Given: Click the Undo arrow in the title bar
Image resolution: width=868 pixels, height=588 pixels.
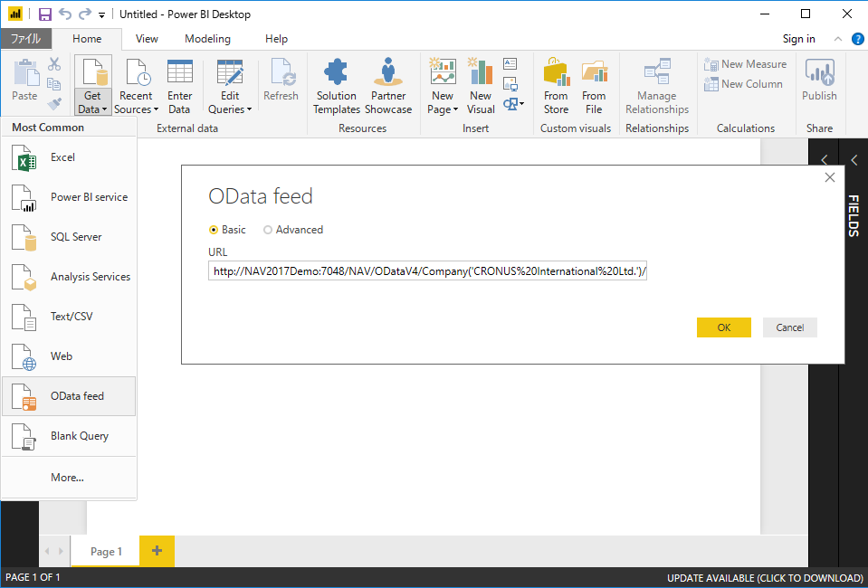Looking at the screenshot, I should (65, 14).
